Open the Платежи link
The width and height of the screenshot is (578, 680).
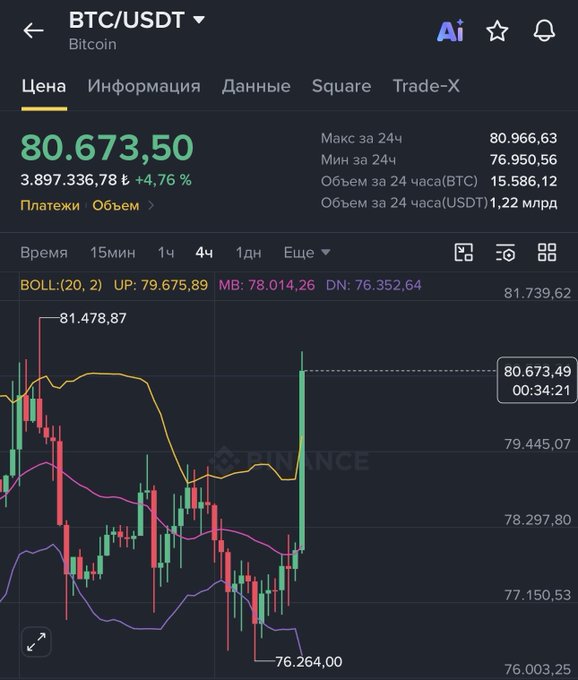pos(50,205)
